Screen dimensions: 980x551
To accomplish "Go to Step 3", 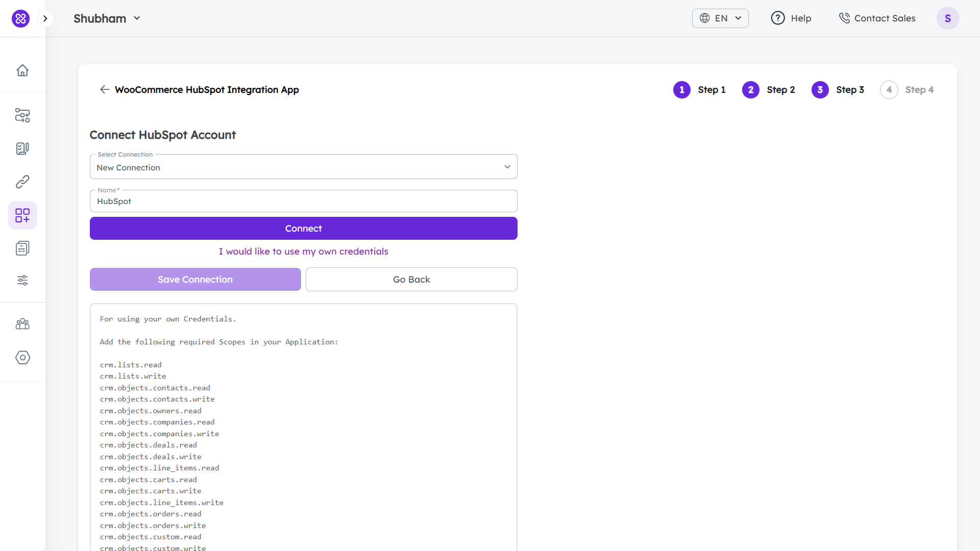I will (838, 90).
